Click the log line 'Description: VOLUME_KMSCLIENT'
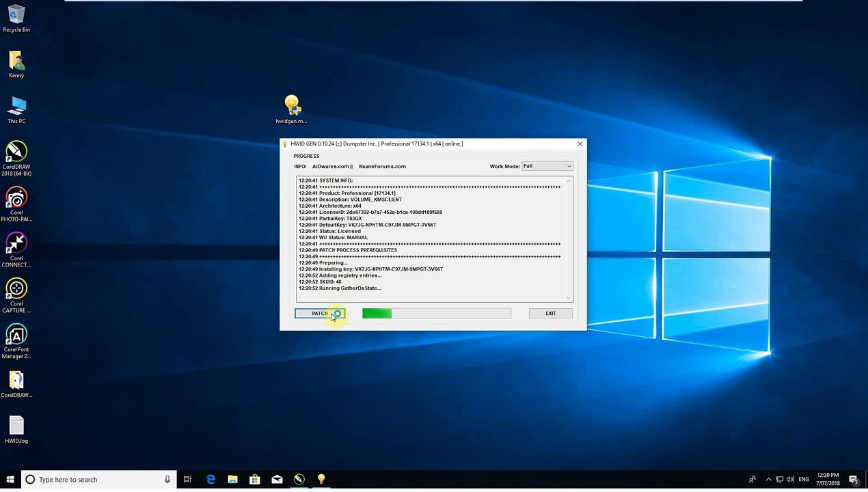868x492 pixels. (350, 200)
